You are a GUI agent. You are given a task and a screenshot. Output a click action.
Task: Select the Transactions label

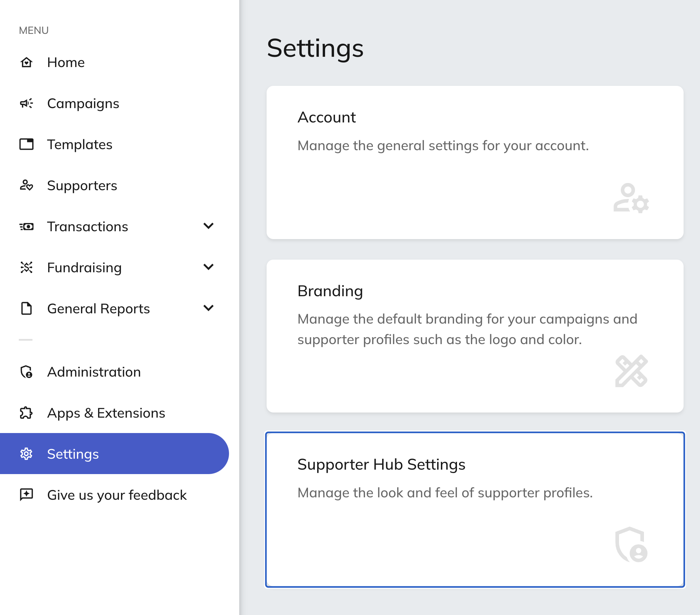pos(88,226)
